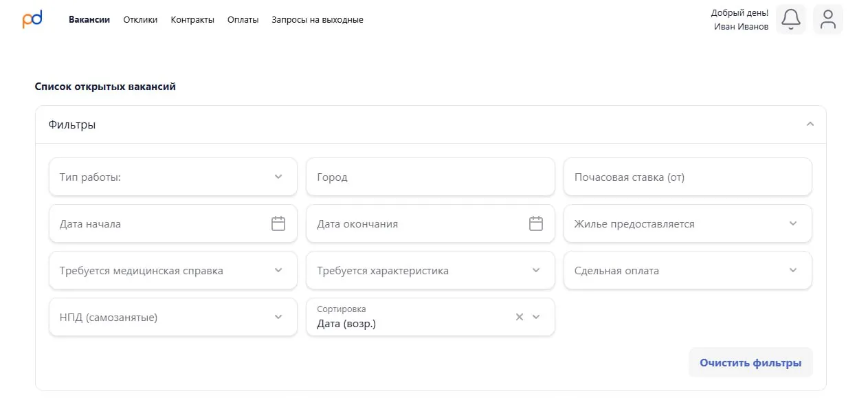Expand the Требуется характеристика dropdown

536,270
